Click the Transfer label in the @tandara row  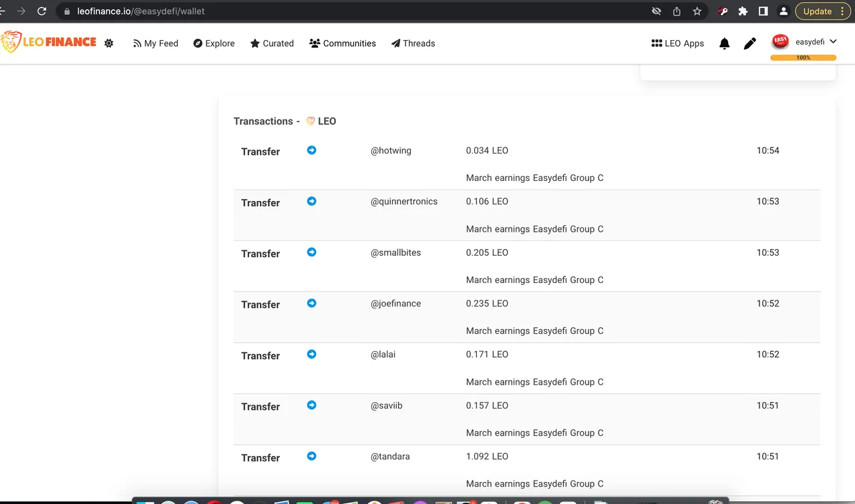pos(261,458)
